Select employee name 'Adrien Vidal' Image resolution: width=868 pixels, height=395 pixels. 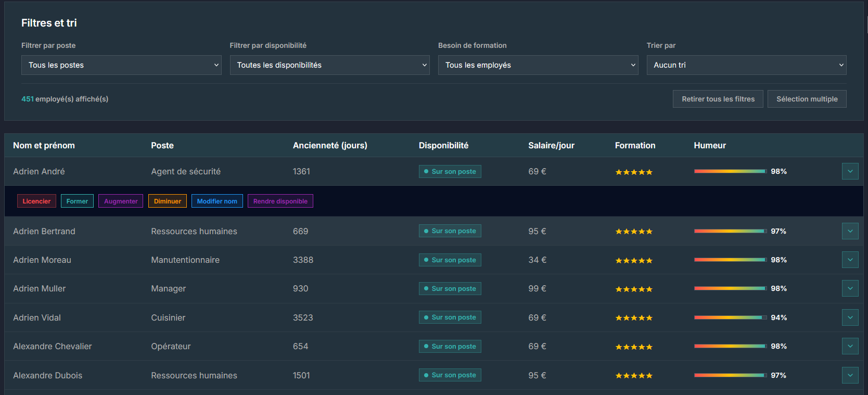click(37, 317)
